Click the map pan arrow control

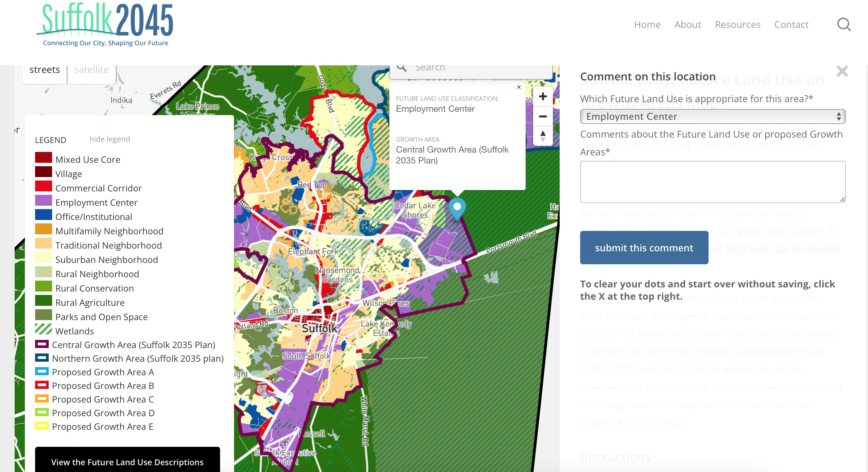point(542,136)
